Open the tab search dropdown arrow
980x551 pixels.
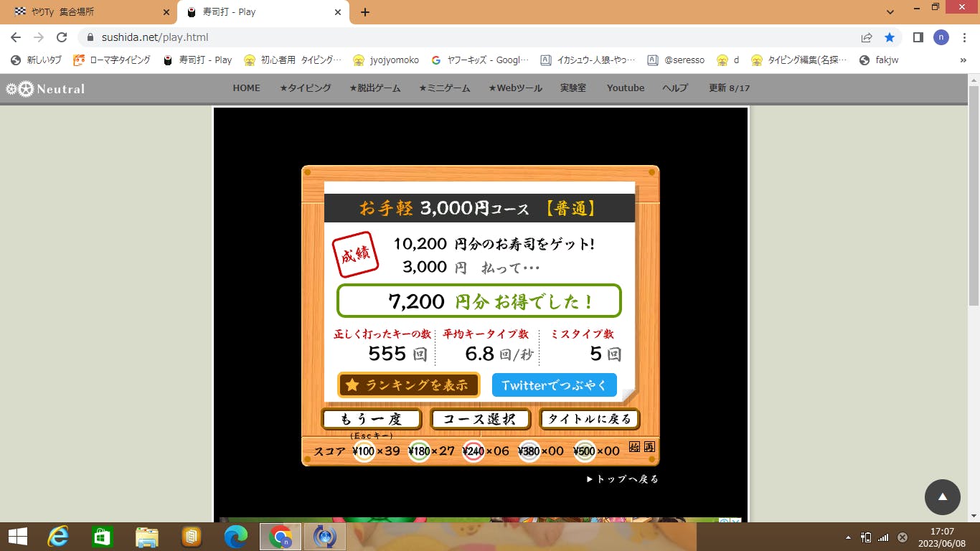click(890, 12)
